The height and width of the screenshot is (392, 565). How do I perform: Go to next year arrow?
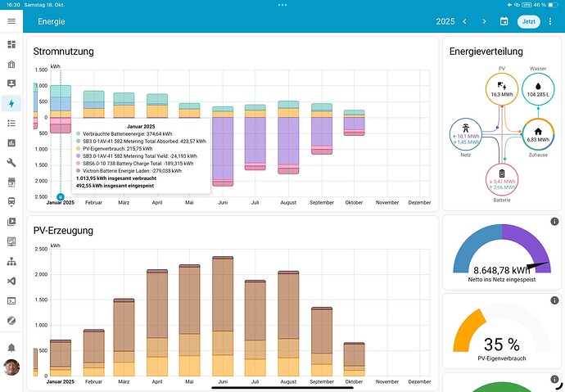coord(484,21)
